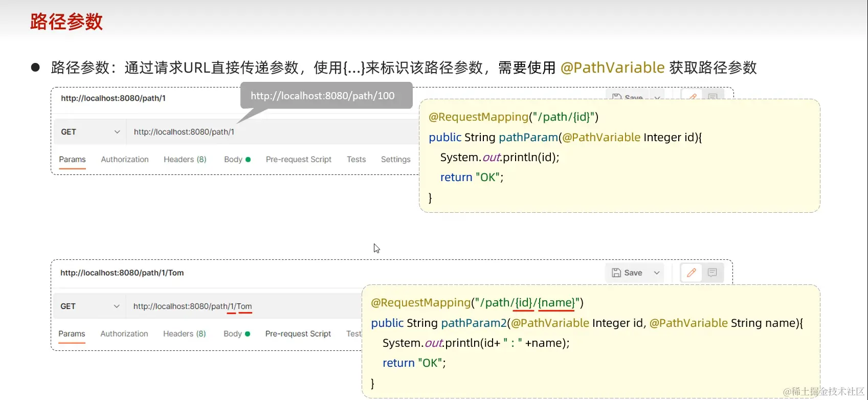
Task: Open GET method dropdown for path/1 request
Action: coord(91,132)
